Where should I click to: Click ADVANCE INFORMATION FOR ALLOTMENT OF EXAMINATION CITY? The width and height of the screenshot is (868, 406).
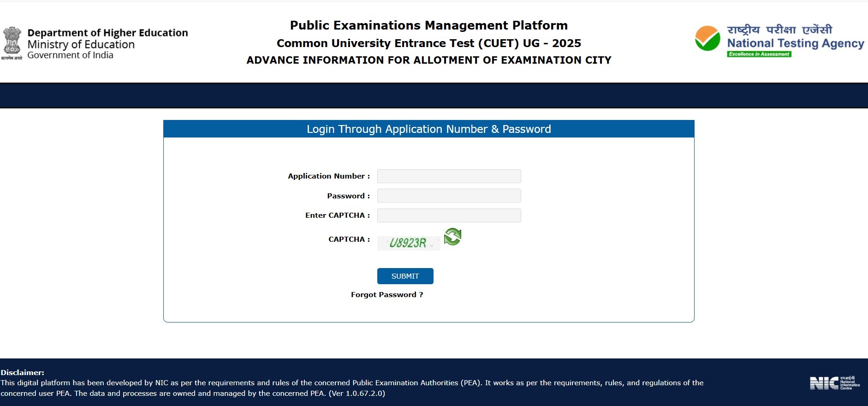pyautogui.click(x=429, y=60)
